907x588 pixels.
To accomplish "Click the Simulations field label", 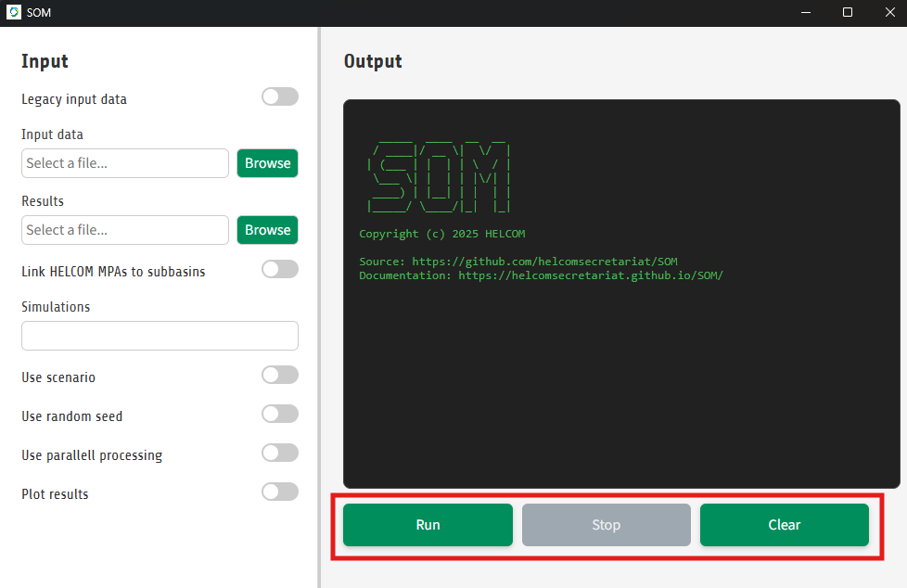I will click(56, 307).
